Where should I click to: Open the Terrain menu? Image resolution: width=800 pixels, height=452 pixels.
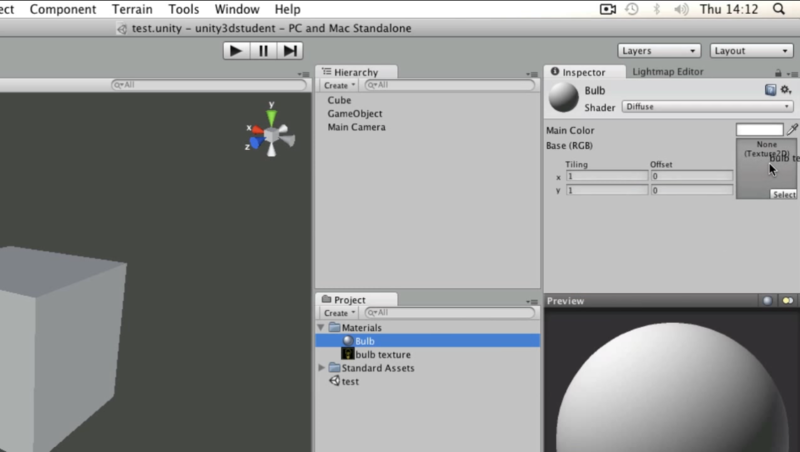[x=132, y=9]
